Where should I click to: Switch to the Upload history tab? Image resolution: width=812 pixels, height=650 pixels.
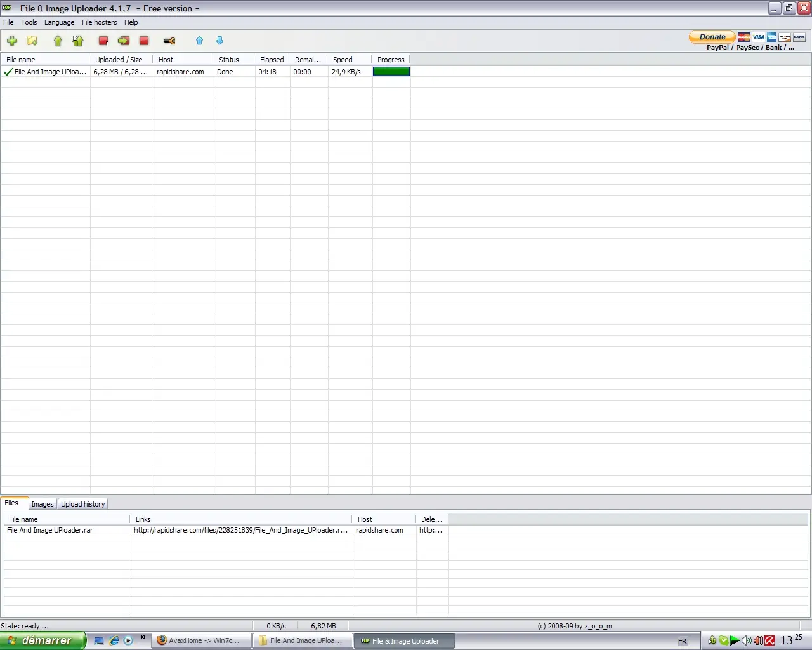coord(83,504)
